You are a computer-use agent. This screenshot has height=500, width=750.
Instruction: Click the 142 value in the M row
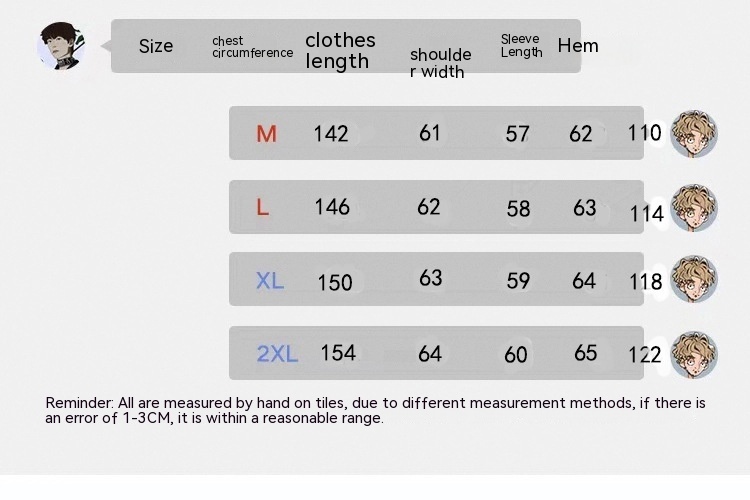[331, 134]
